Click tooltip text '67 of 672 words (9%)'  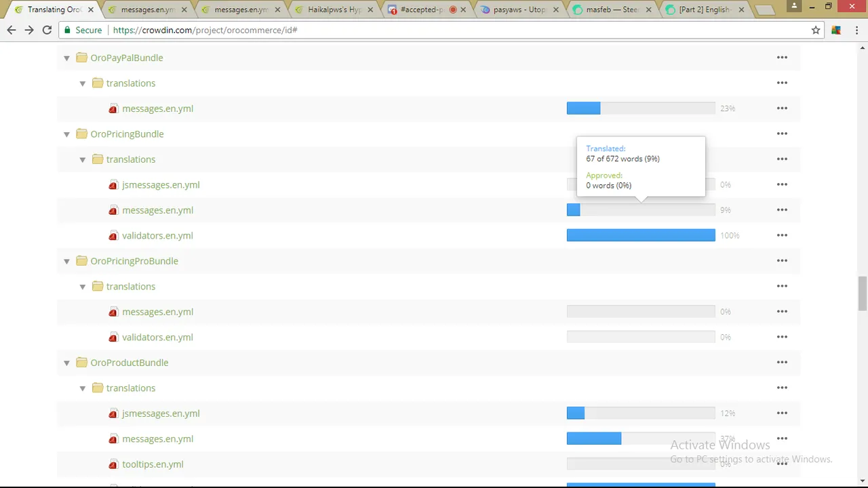click(x=623, y=159)
